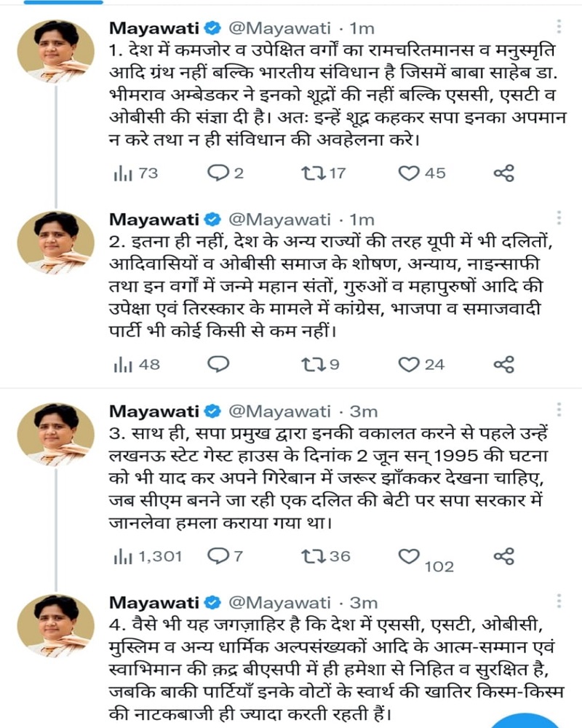Image resolution: width=582 pixels, height=728 pixels.
Task: Open Mayawati profile name on first tweet
Action: (x=154, y=28)
